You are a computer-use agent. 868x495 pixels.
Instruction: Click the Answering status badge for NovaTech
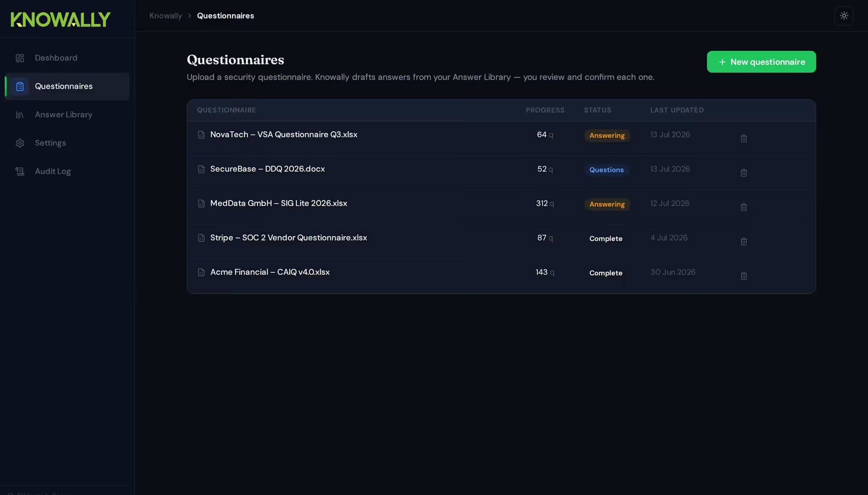tap(607, 136)
